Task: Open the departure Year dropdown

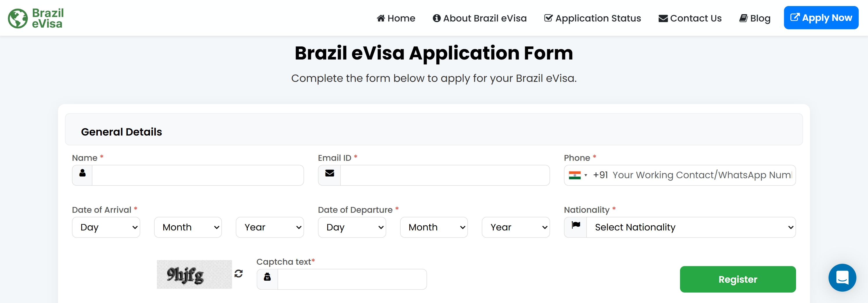Action: (516, 228)
